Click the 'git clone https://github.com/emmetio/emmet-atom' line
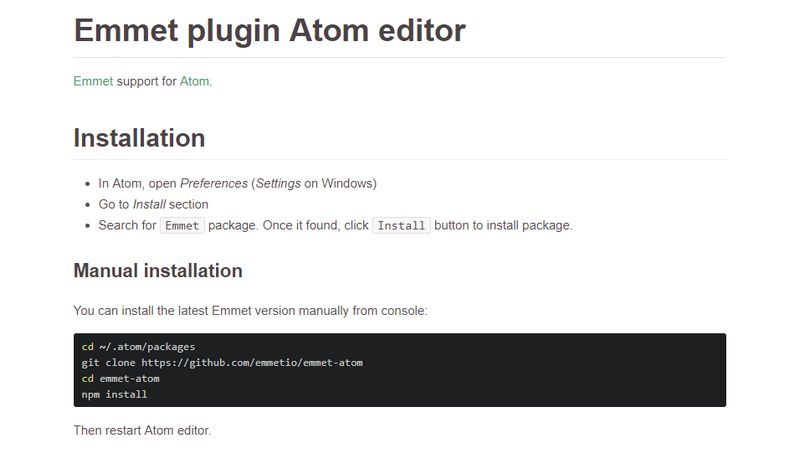Screen dimensions: 800x464 point(222,362)
